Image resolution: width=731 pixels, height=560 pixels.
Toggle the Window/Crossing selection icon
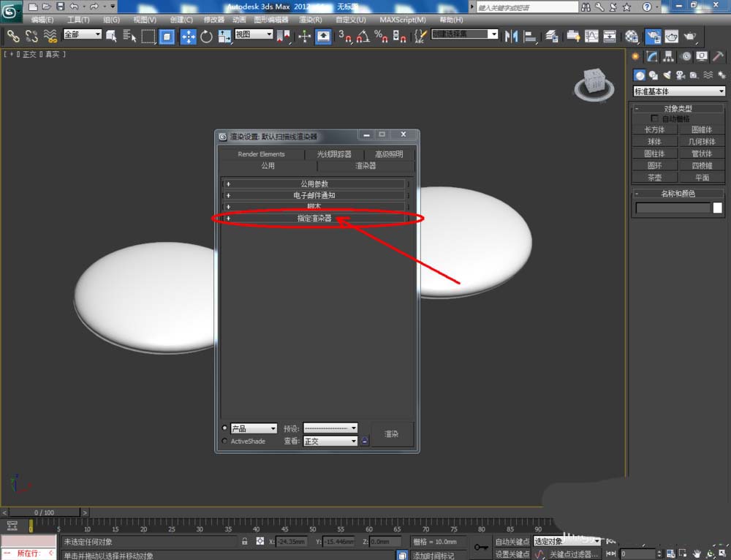coord(167,37)
